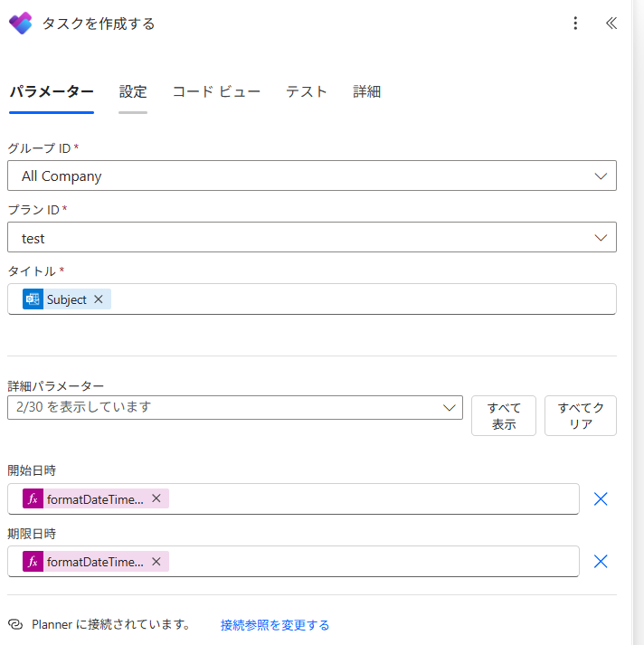Delete the 期限日時 parameter with blue X
This screenshot has width=644, height=645.
point(601,562)
